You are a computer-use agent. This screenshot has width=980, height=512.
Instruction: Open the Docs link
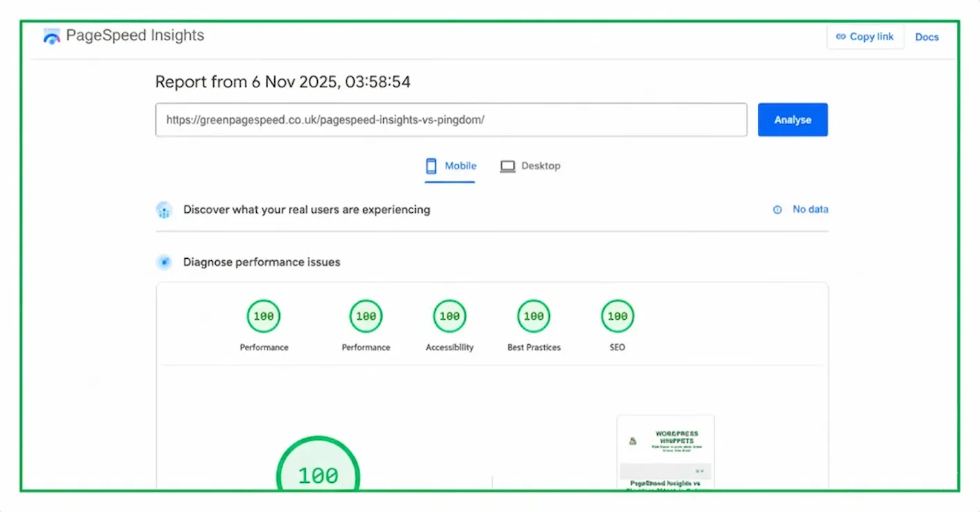(x=927, y=37)
